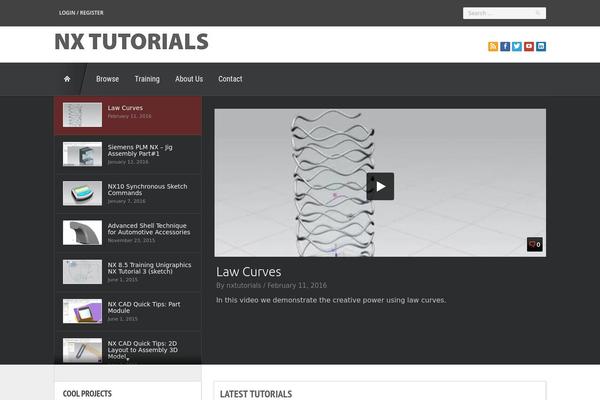
Task: Open the LinkedIn icon link
Action: pyautogui.click(x=541, y=46)
